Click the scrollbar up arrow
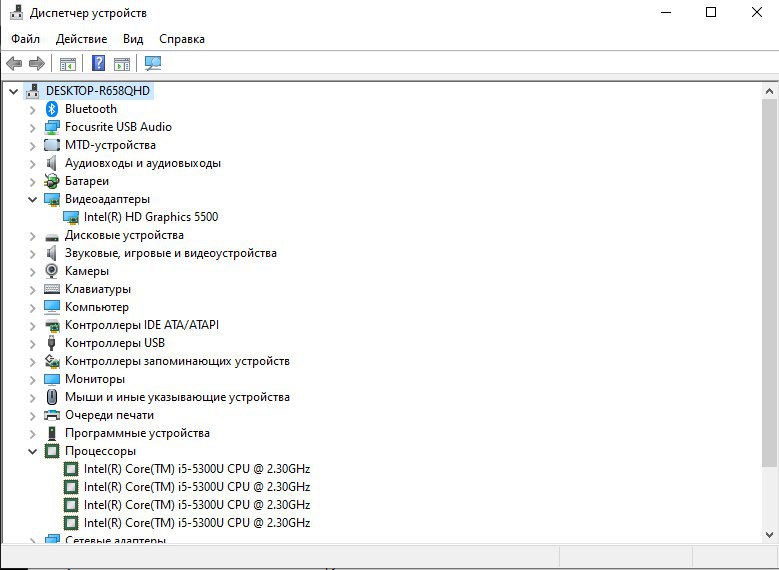Screen dimensions: 779x570 769,91
